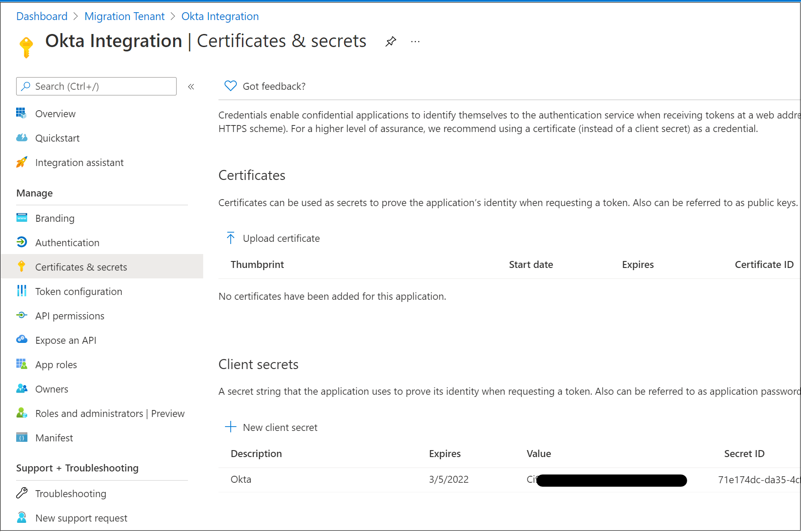Click the client secrets Expires header
The height and width of the screenshot is (532, 801).
point(445,454)
